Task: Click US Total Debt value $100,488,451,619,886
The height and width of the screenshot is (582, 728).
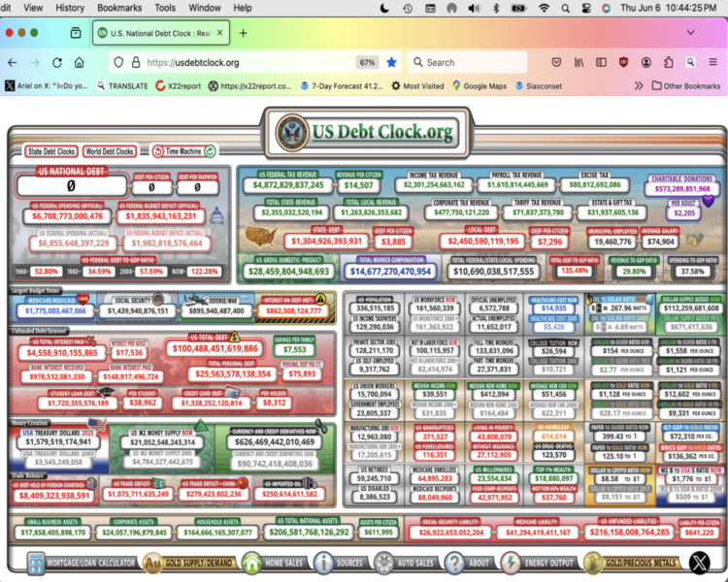Action: pyautogui.click(x=215, y=348)
